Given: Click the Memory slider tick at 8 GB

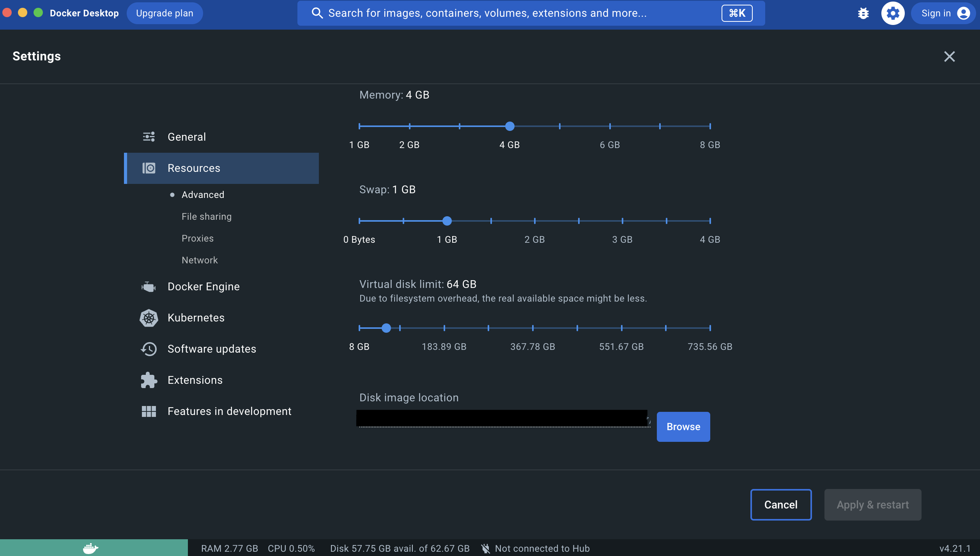Looking at the screenshot, I should pyautogui.click(x=710, y=126).
